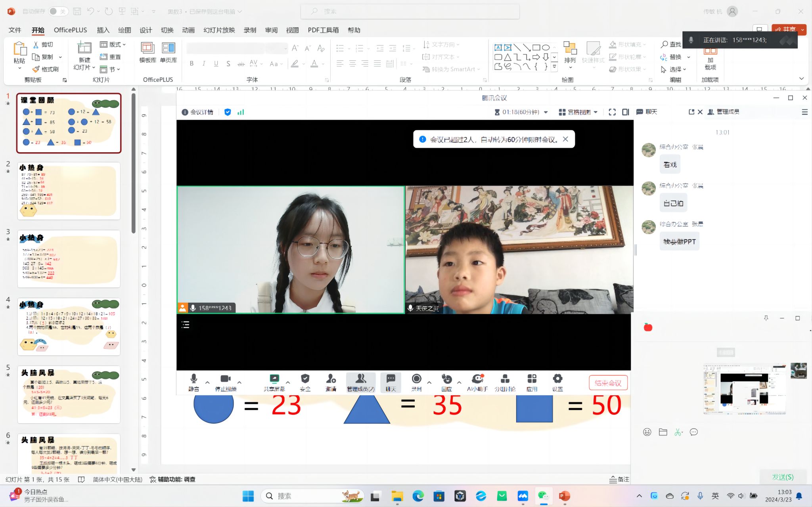Open the 动画 animations tab
Image resolution: width=812 pixels, height=507 pixels.
[188, 30]
